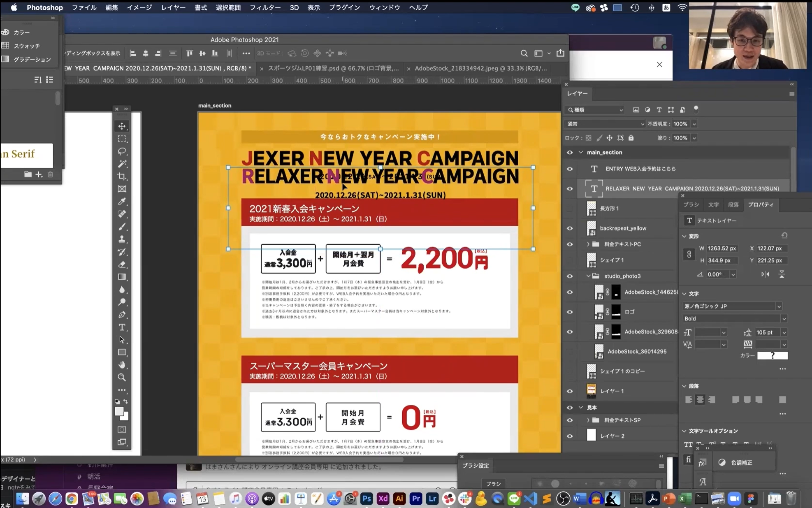This screenshot has height=508, width=812.
Task: Click the rotation angle field 0.00°
Action: [x=717, y=274]
